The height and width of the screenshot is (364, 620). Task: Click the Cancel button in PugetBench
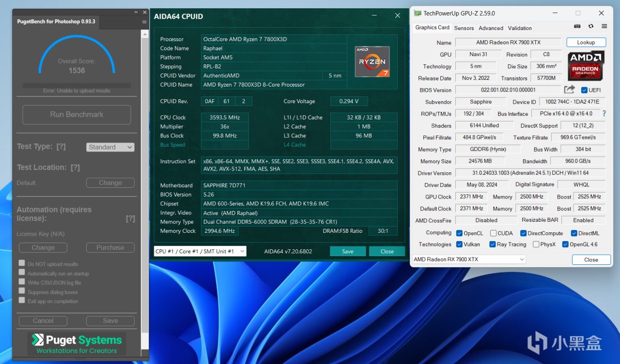(x=43, y=321)
